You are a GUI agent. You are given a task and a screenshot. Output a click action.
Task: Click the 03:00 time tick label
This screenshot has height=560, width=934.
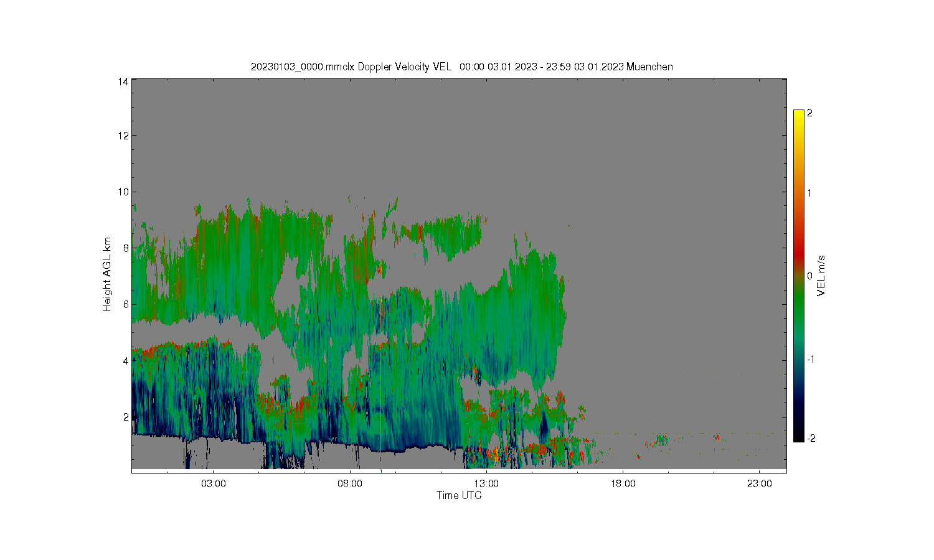(x=214, y=483)
